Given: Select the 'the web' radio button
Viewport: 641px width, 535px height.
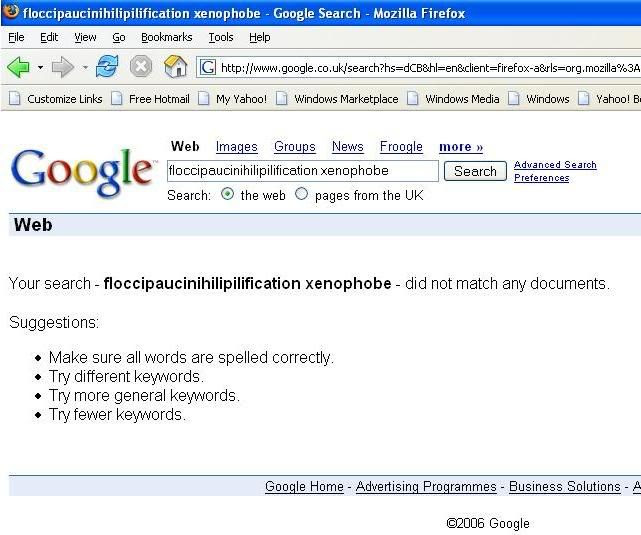Looking at the screenshot, I should click(x=227, y=194).
